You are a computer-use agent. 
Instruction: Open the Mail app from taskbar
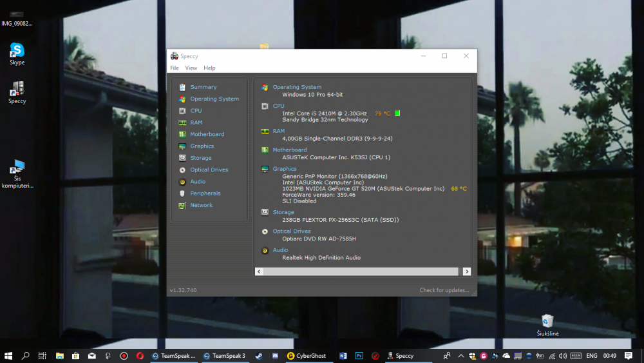pyautogui.click(x=92, y=356)
